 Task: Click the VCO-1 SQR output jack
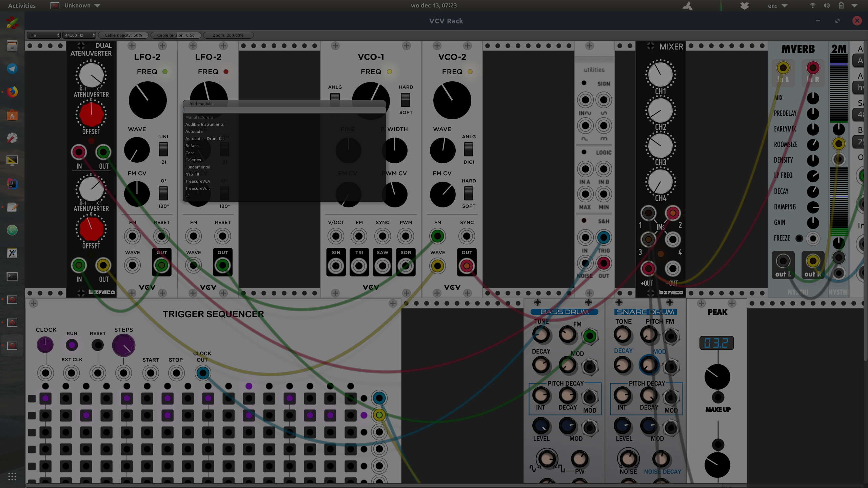(406, 266)
